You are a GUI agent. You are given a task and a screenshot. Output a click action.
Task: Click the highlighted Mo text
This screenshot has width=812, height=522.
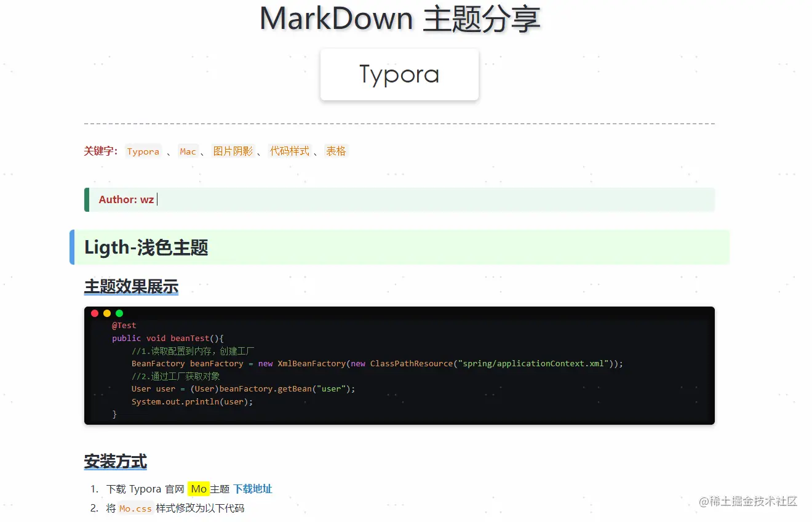(199, 489)
